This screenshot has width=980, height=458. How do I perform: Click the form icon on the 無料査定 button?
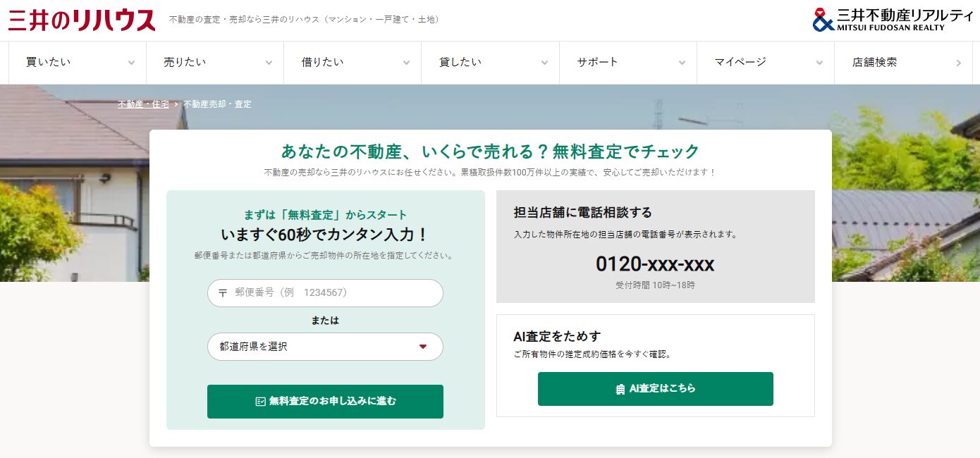[259, 402]
